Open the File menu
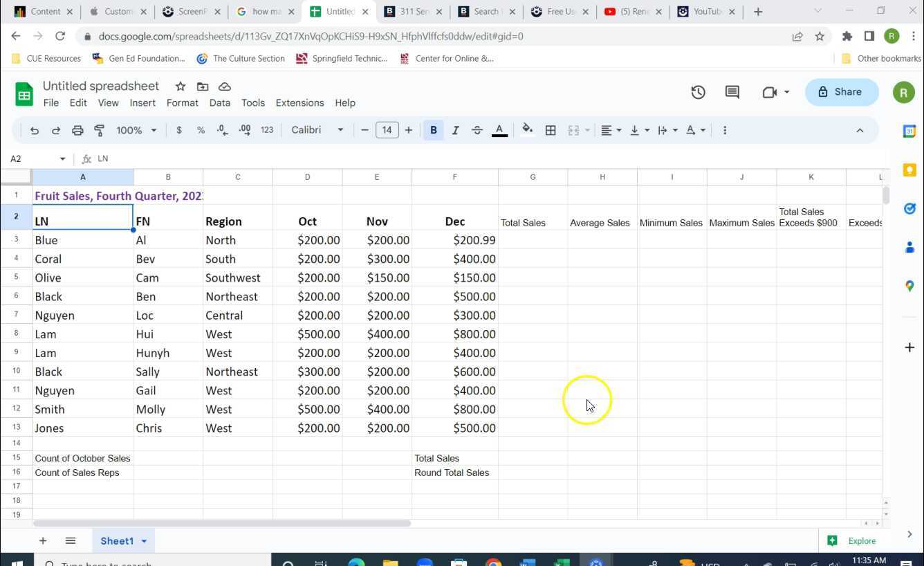 [x=51, y=102]
